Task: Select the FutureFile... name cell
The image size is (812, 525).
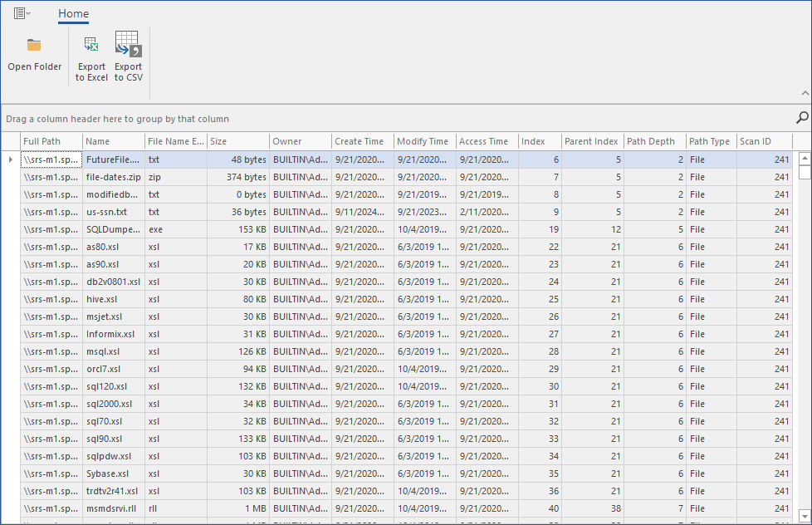Action: 114,159
